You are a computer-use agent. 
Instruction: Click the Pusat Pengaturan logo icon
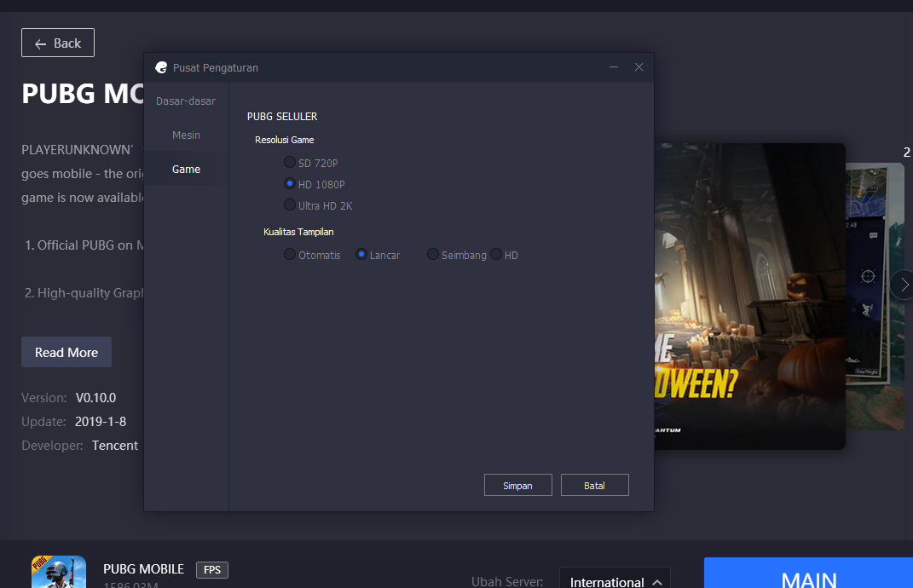[161, 67]
